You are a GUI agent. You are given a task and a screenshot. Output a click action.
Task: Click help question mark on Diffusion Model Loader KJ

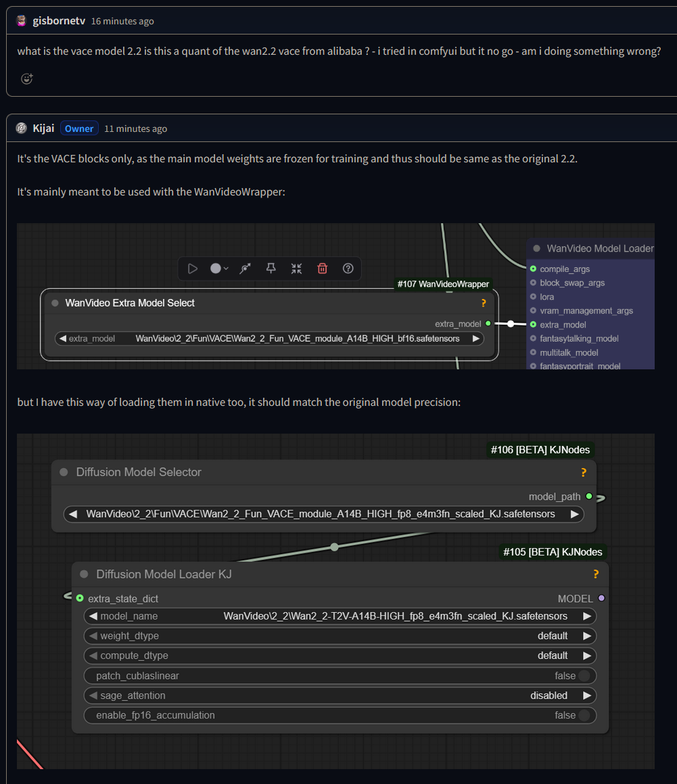tap(596, 574)
